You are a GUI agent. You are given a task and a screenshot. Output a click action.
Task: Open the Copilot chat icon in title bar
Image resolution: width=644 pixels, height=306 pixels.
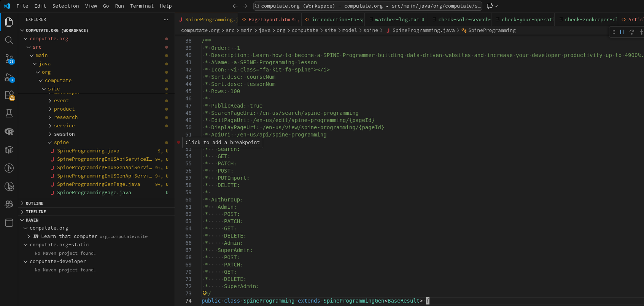tap(490, 6)
